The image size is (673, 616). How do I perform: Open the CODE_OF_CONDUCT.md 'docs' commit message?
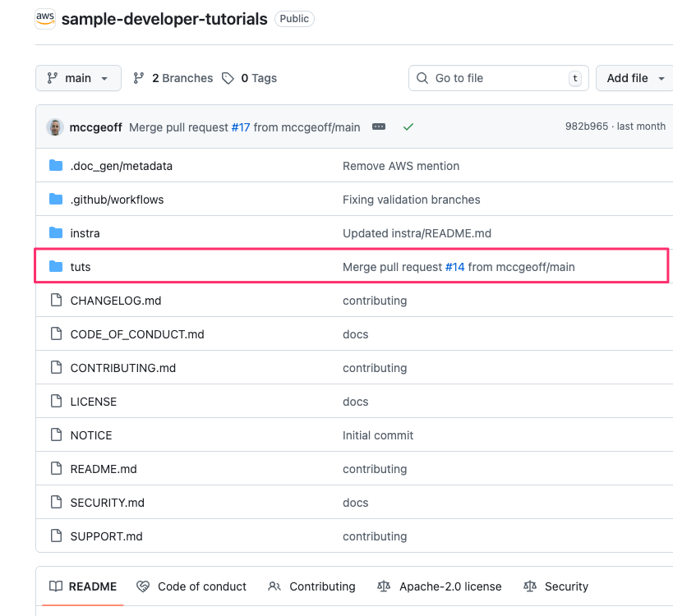tap(355, 334)
